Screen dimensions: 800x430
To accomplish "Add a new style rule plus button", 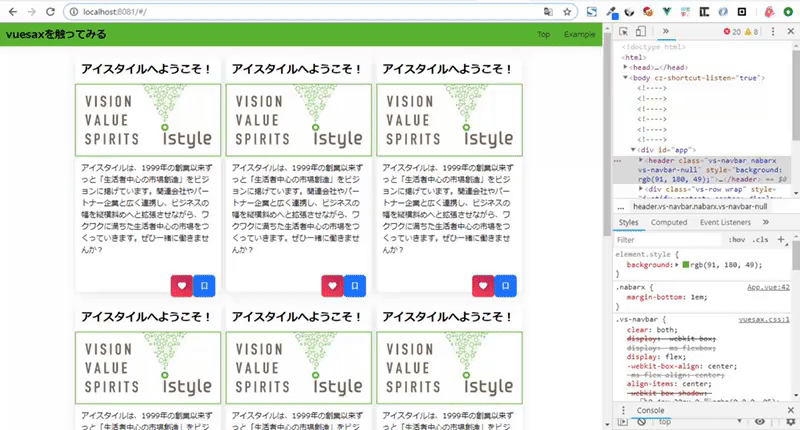I will pos(781,240).
